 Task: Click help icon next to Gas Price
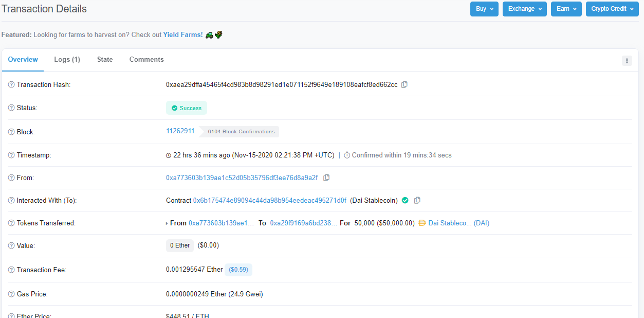point(11,294)
